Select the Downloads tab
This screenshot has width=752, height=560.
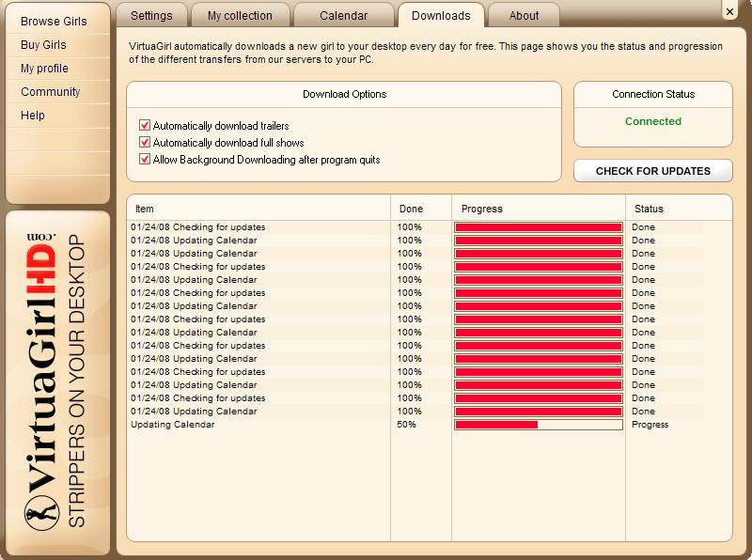(x=441, y=15)
